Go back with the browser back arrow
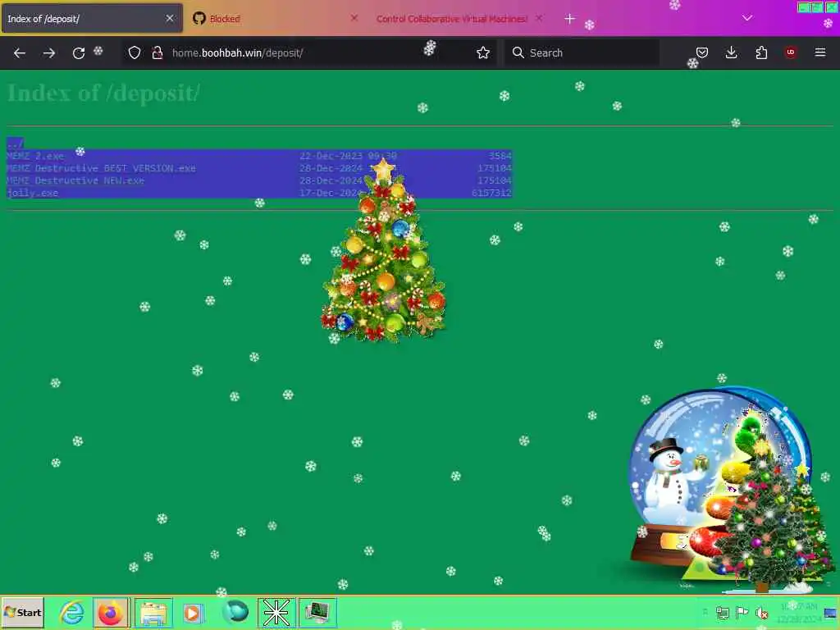 [x=20, y=52]
